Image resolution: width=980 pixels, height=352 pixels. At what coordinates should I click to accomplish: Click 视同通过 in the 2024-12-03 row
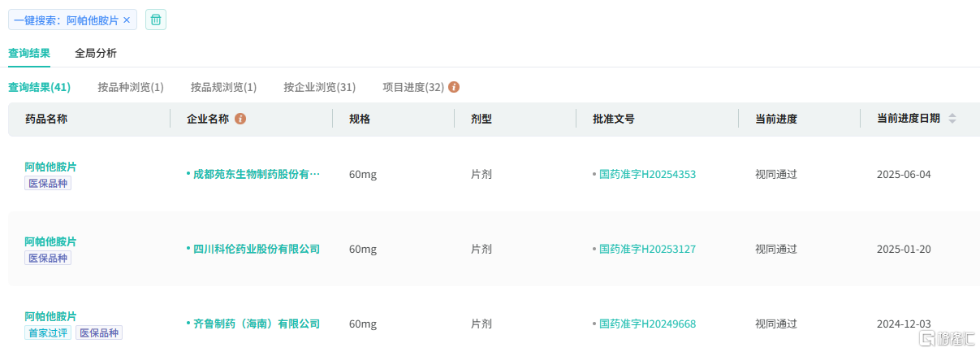(776, 324)
